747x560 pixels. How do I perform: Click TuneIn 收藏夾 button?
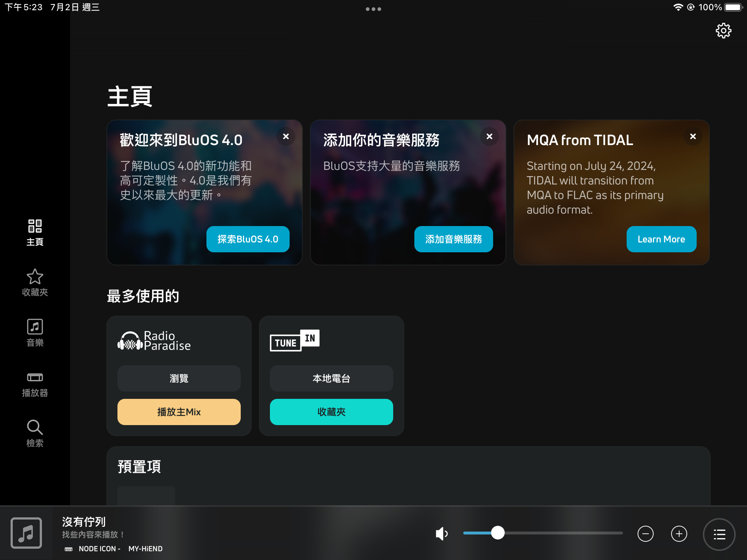click(332, 412)
